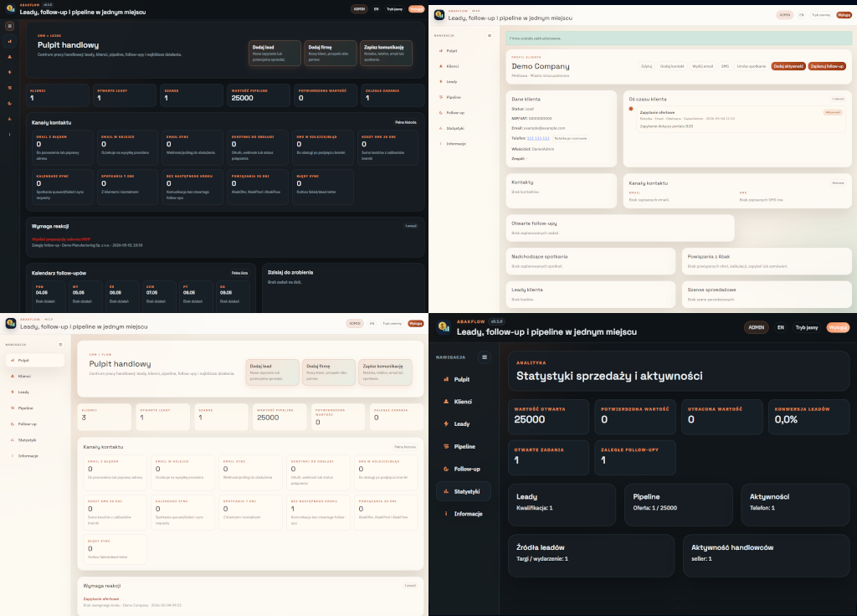Click Dodaj lead on the dark Pulpit handlowy screen
This screenshot has height=616, width=857.
click(275, 53)
